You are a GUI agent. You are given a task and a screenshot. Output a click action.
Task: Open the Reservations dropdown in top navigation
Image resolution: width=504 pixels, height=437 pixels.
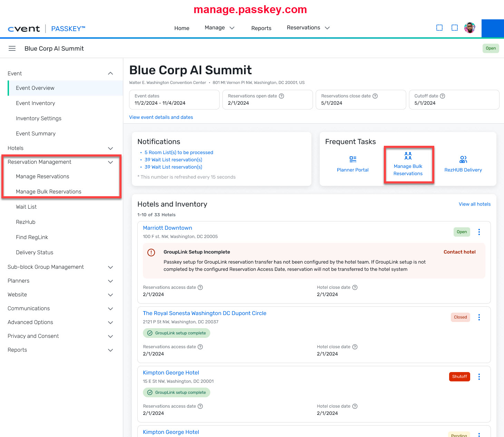[308, 28]
